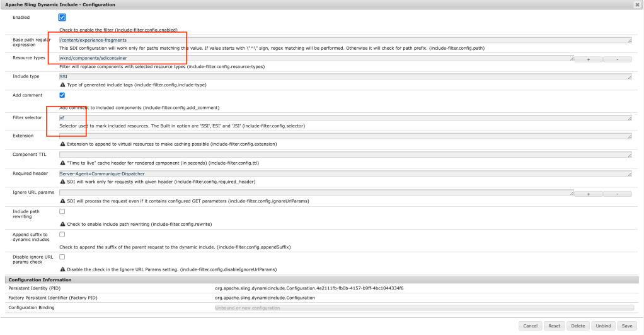Remove Ignore URL params entry with minus button
This screenshot has width=644, height=335.
617,194
